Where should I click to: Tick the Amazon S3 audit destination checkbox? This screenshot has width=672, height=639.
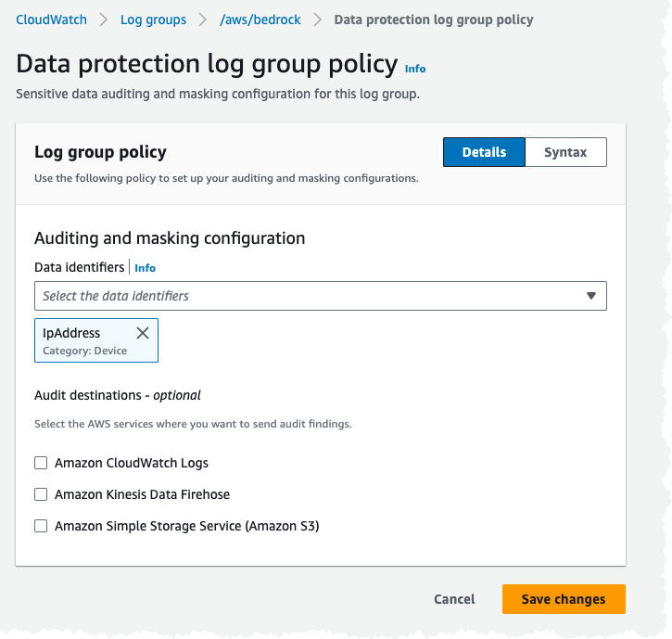tap(41, 526)
